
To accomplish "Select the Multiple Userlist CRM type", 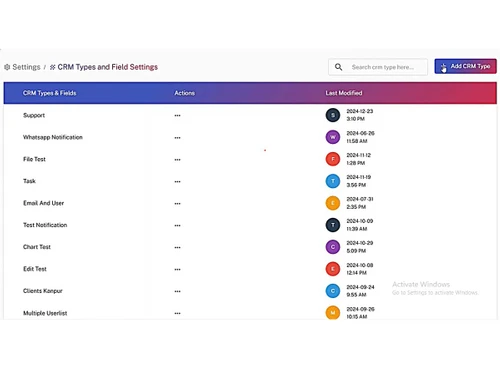I will click(x=45, y=313).
